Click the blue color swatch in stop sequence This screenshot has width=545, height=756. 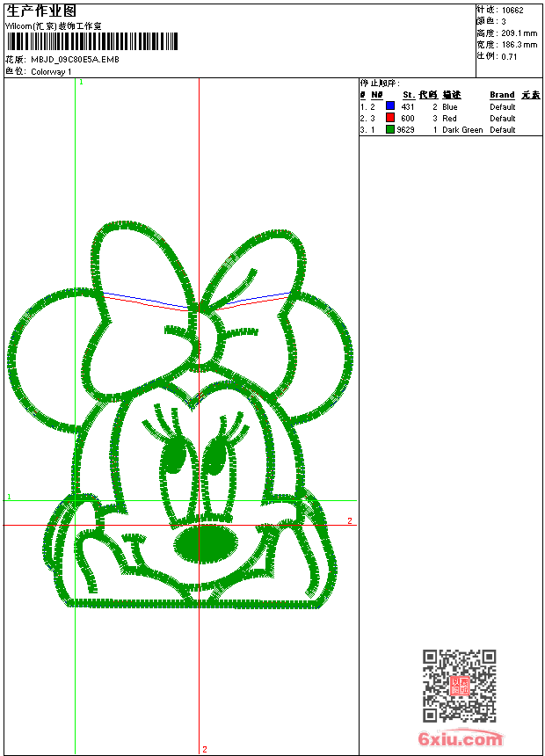pos(390,106)
